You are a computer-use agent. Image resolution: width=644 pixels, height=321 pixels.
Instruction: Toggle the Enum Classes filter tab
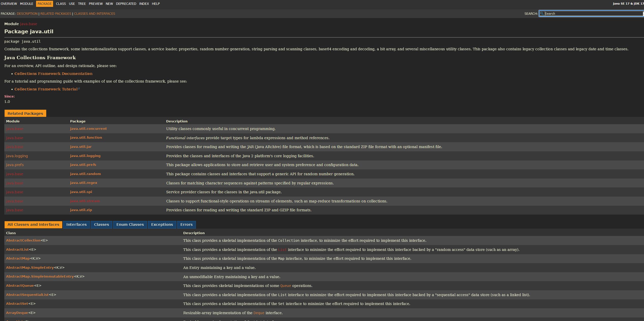pyautogui.click(x=130, y=224)
